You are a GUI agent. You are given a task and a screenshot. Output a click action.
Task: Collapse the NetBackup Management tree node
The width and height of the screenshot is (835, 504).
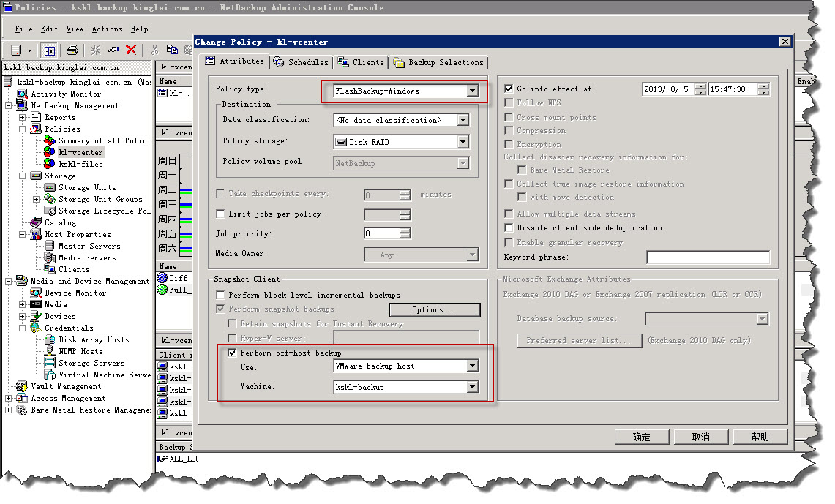9,105
